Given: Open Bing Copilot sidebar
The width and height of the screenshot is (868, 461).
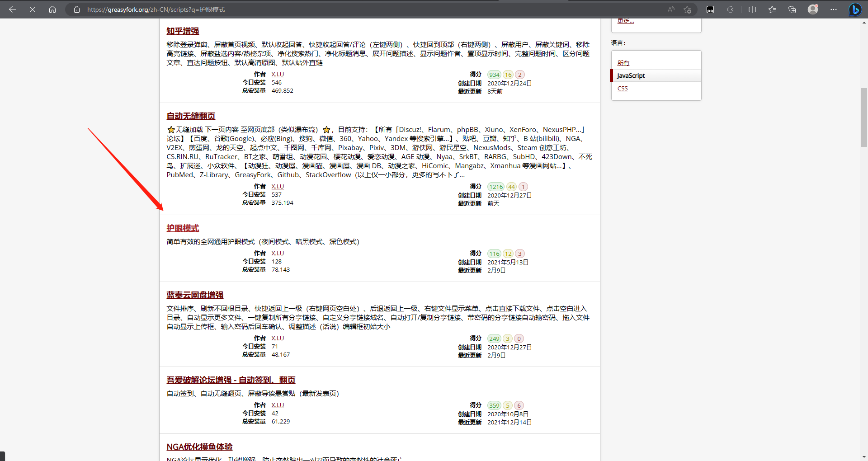Looking at the screenshot, I should tap(855, 9).
